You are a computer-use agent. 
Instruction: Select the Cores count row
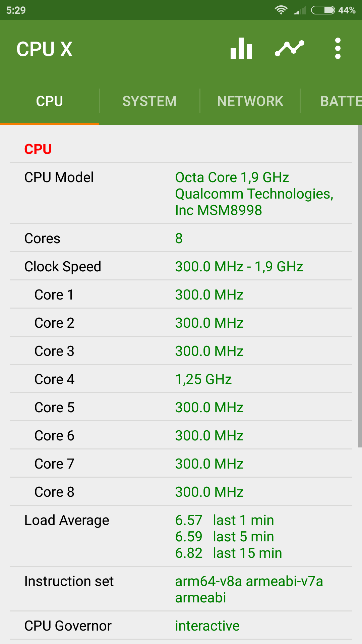pos(181,238)
